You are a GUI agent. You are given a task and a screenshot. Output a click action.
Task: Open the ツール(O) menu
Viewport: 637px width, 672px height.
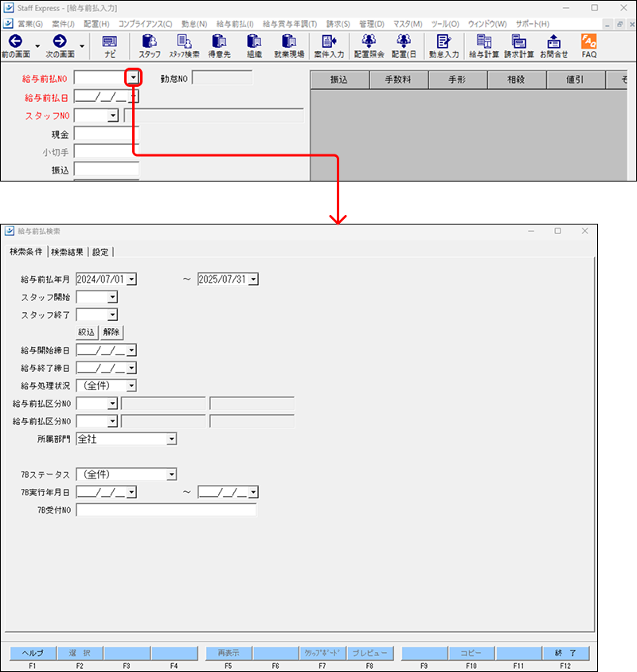coord(445,24)
